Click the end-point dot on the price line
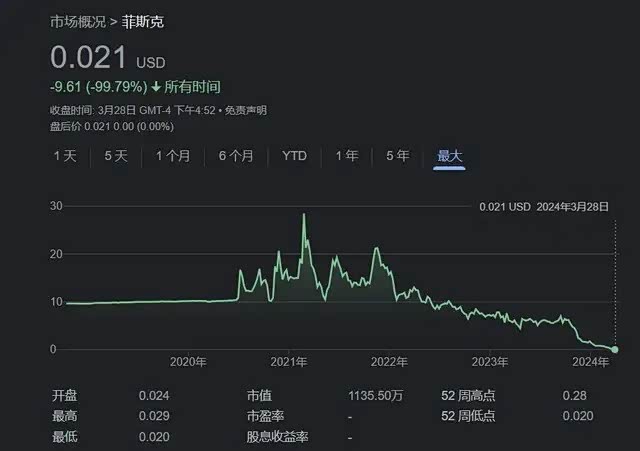Viewport: 640px width, 451px height. (x=614, y=349)
